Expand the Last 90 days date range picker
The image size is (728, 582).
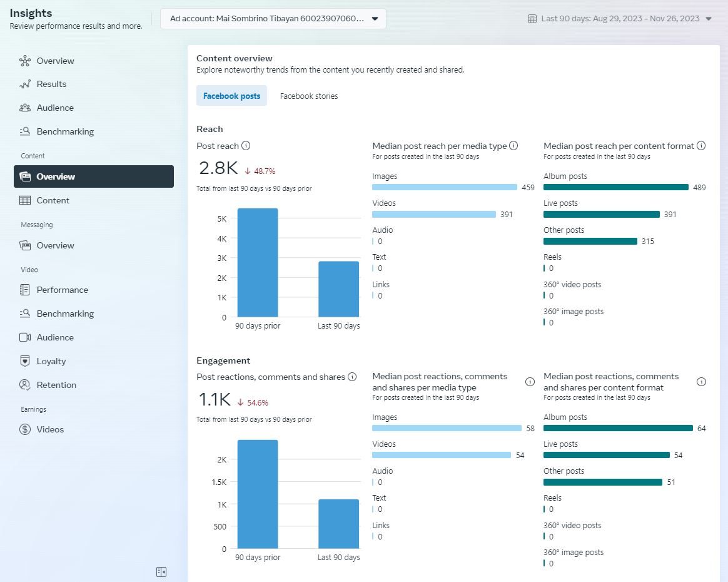[x=620, y=19]
